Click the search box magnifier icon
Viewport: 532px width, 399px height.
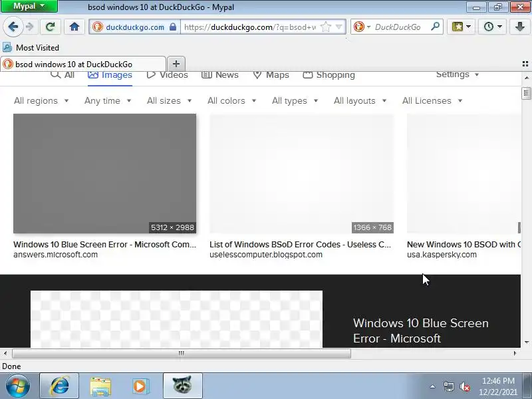coord(435,27)
